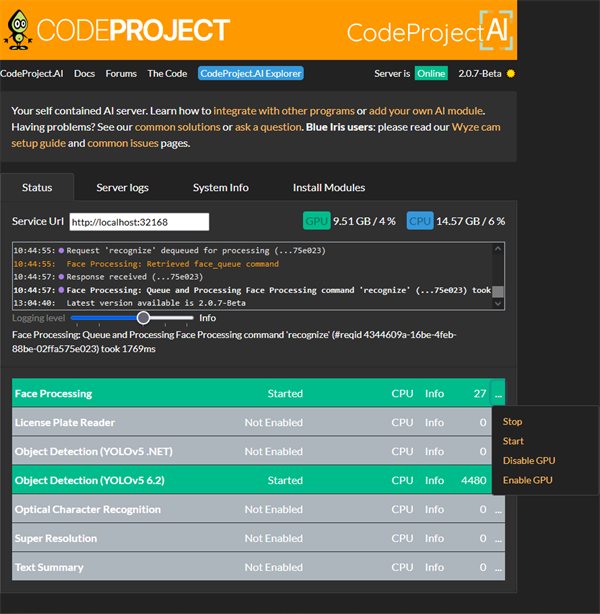Click the blue CPU usage badge
This screenshot has height=614, width=600.
[420, 221]
